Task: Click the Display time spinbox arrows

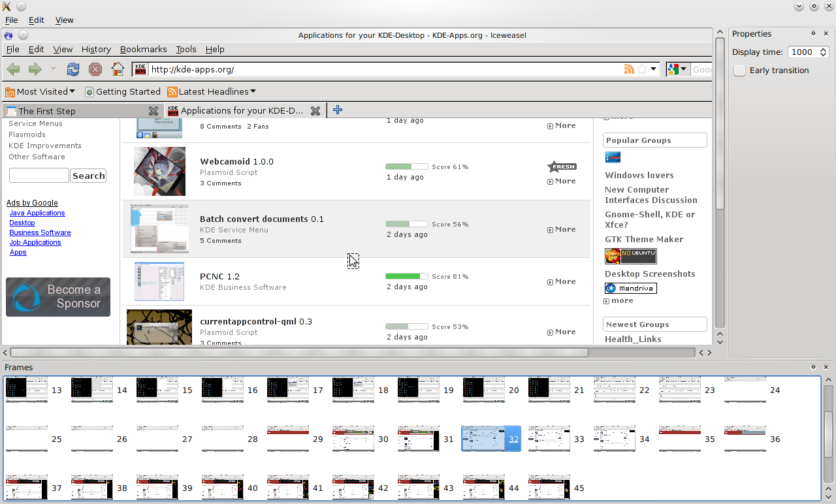Action: click(x=824, y=52)
